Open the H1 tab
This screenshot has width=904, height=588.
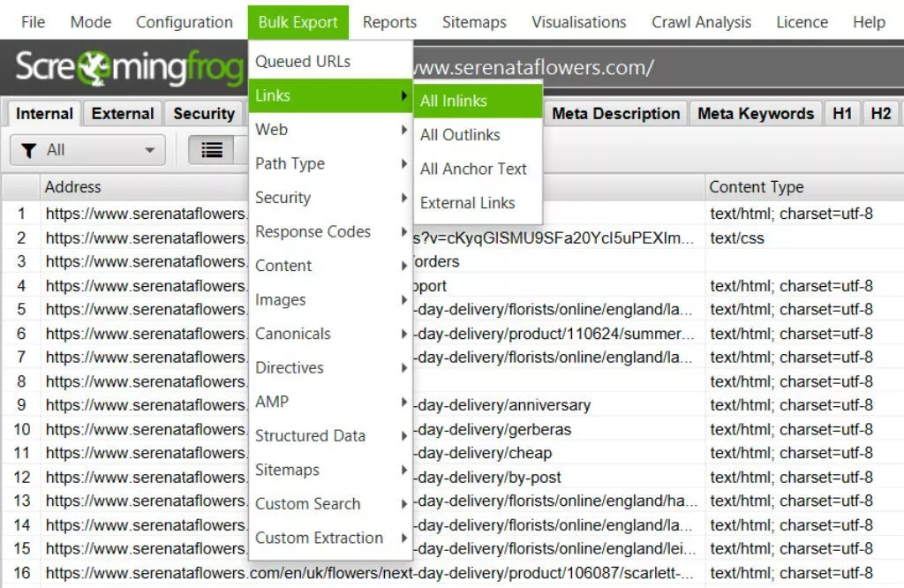coord(842,113)
